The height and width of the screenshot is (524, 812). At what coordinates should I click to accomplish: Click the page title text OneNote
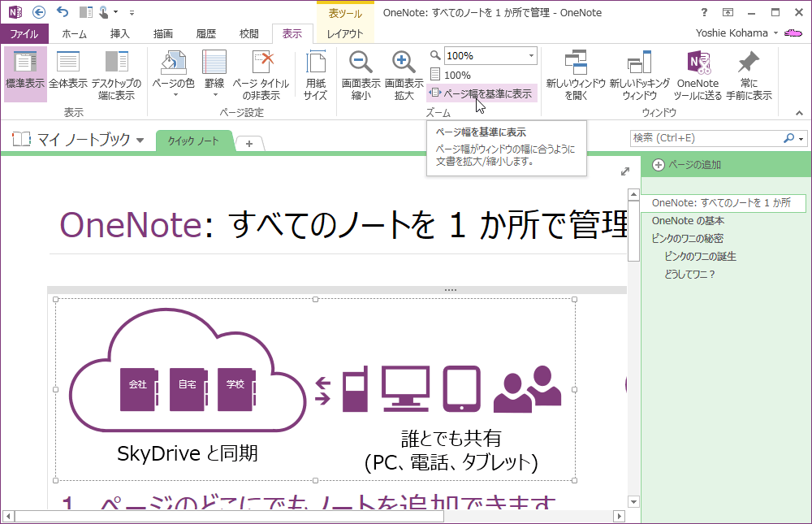click(x=131, y=225)
